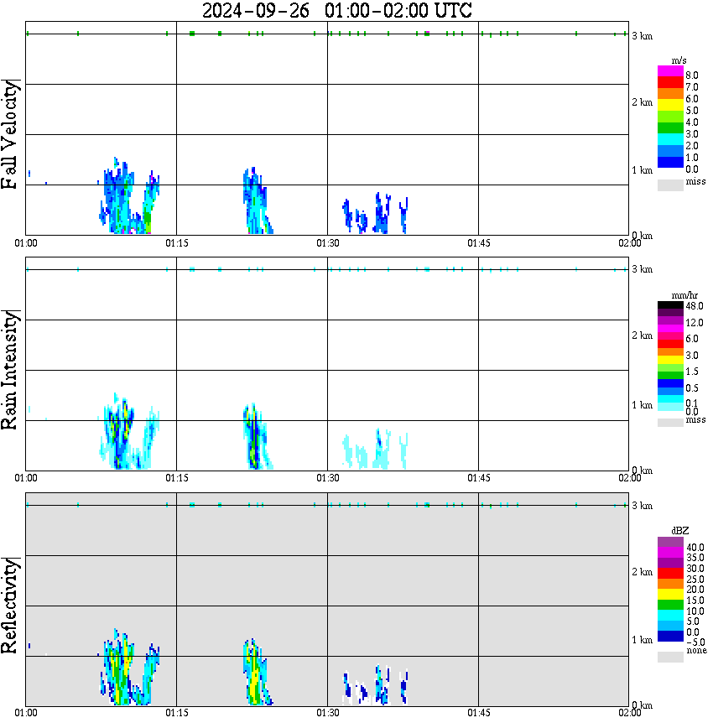The width and height of the screenshot is (713, 728).
Task: Click the 01:30 tick label under Reflectivity
Action: (328, 713)
